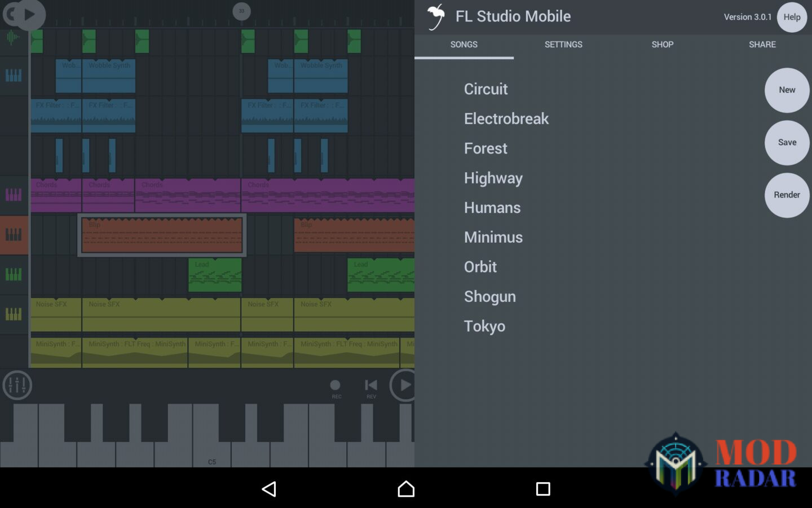Select the yellow Noise SFX track keyboard icon
This screenshot has height=508, width=812.
point(14,314)
